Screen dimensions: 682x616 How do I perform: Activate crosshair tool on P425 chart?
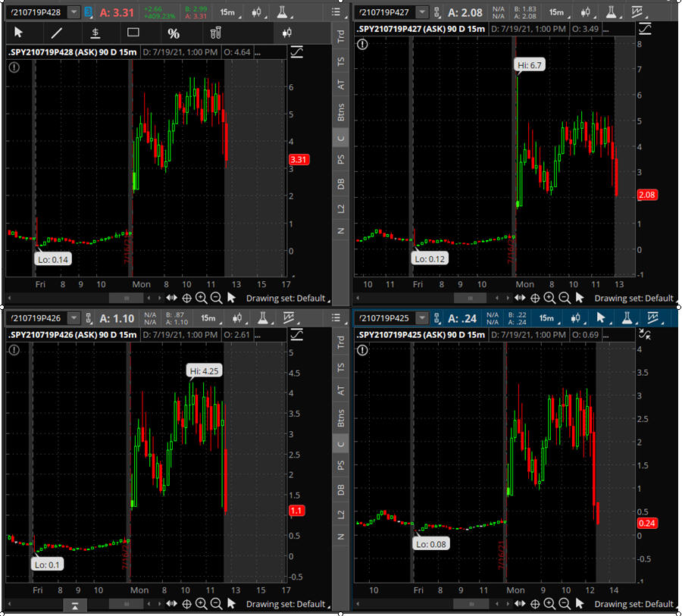[x=535, y=604]
